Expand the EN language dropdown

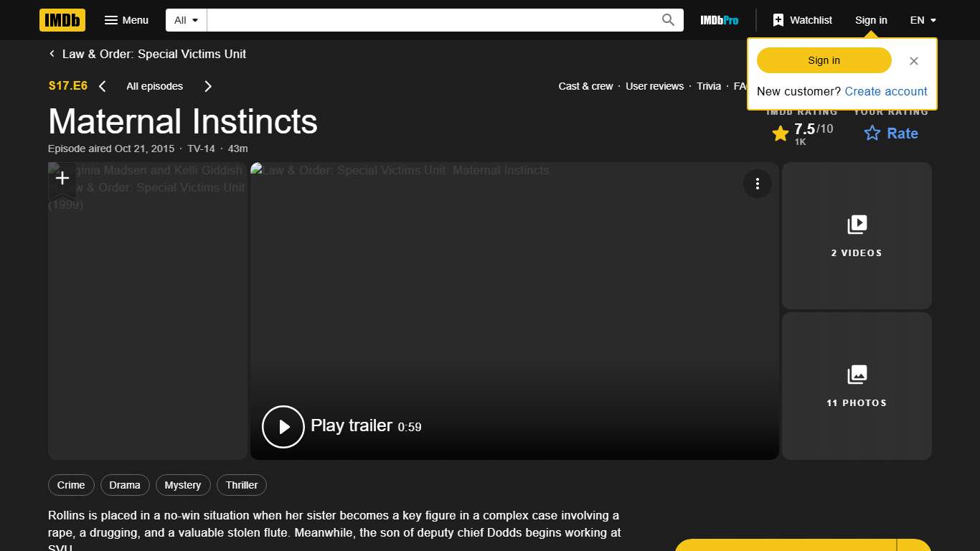pos(923,20)
